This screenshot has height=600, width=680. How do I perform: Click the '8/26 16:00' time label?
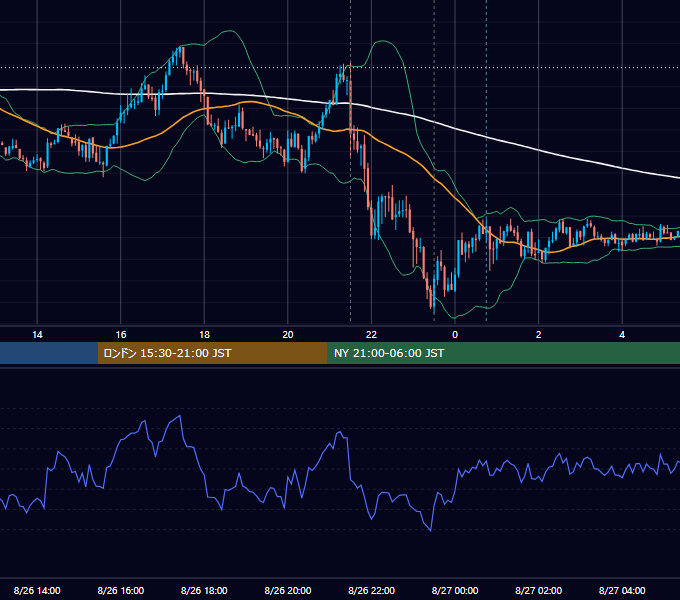[121, 590]
